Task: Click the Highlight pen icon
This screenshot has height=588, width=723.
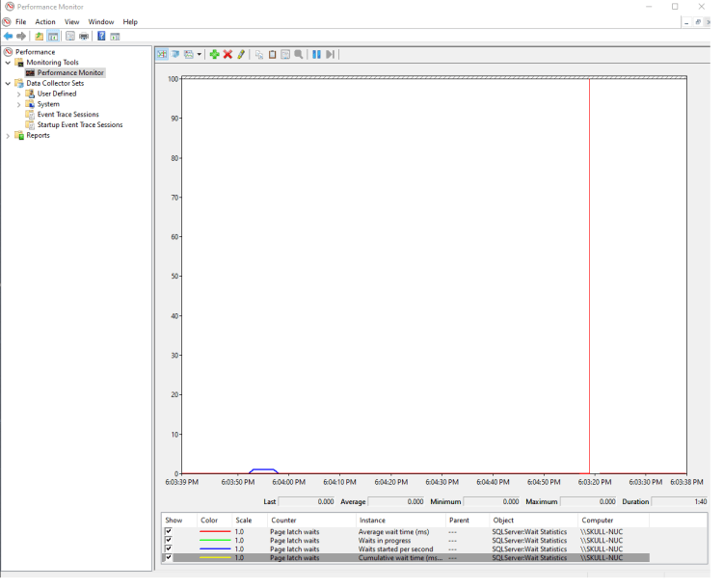Action: (x=241, y=55)
